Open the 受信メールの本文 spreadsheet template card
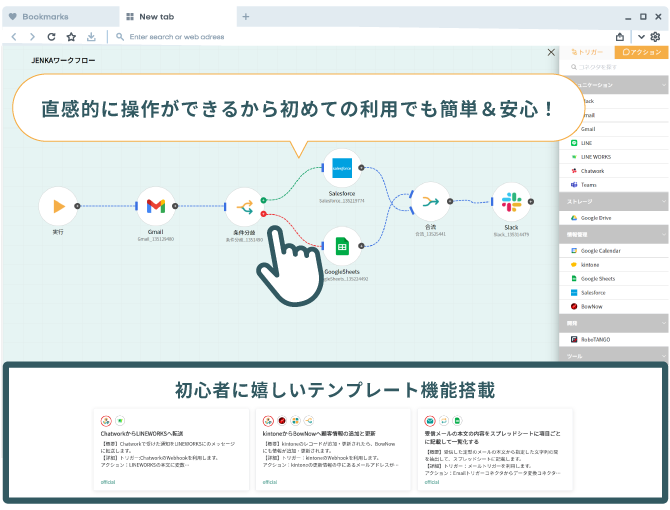This screenshot has height=510, width=670. pos(495,449)
